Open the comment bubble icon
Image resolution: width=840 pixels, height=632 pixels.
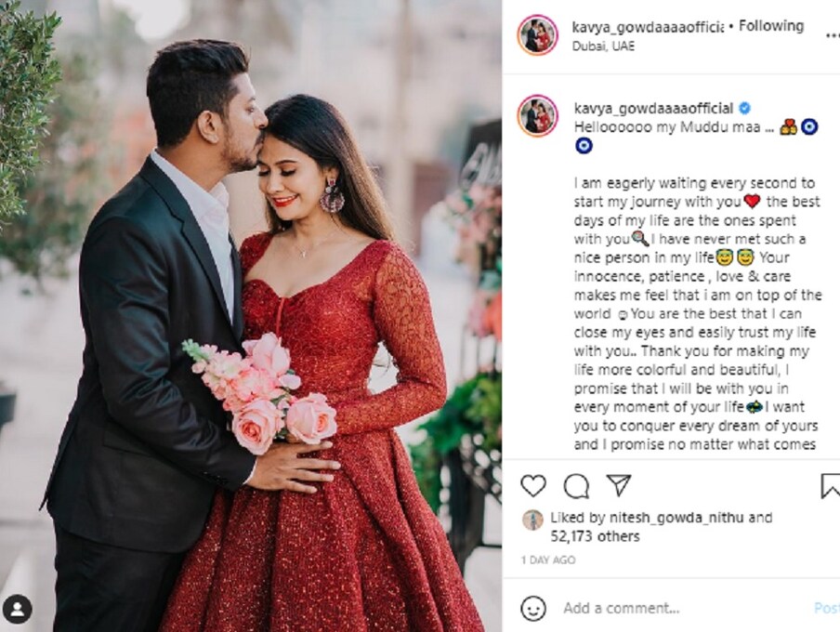pyautogui.click(x=576, y=486)
